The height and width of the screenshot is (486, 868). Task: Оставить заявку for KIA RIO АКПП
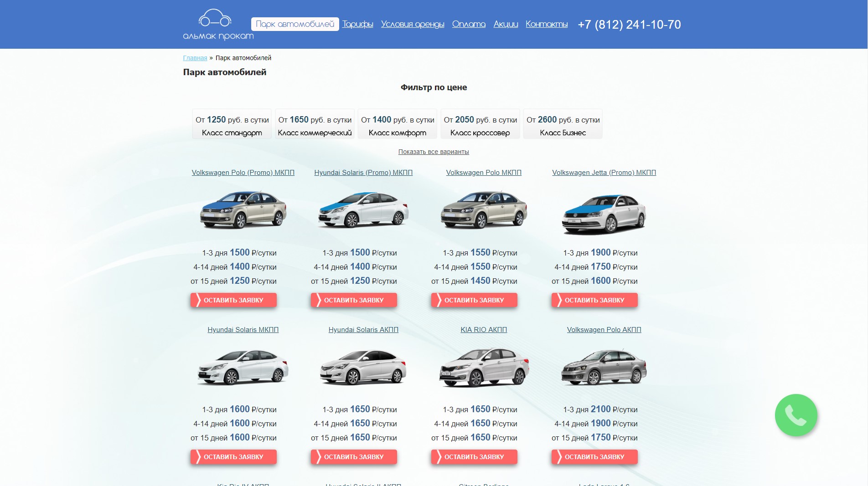(x=474, y=457)
